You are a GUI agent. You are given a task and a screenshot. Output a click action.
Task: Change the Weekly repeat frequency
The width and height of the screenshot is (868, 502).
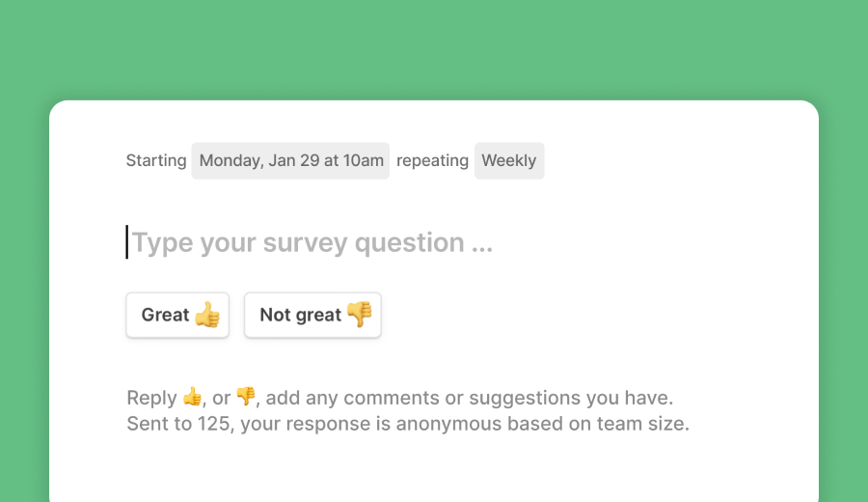pyautogui.click(x=508, y=161)
